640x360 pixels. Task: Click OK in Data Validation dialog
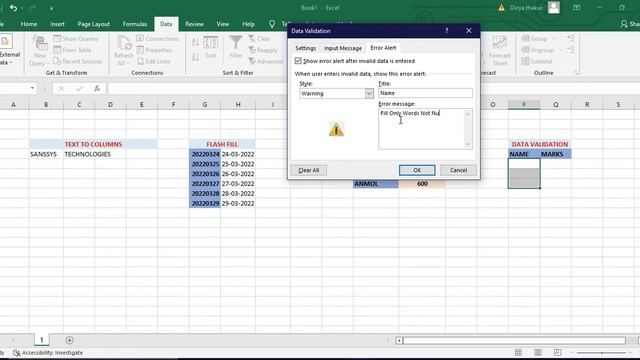tap(417, 170)
